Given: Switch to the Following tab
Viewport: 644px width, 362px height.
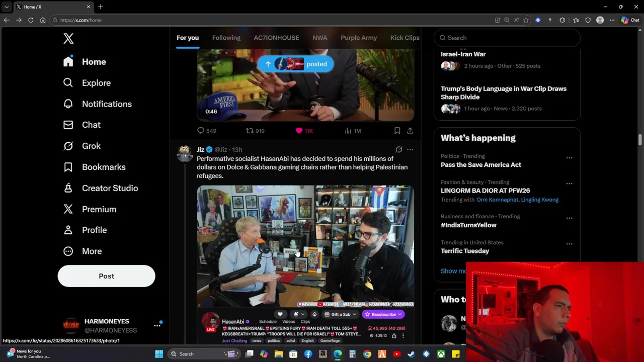Looking at the screenshot, I should pos(226,38).
